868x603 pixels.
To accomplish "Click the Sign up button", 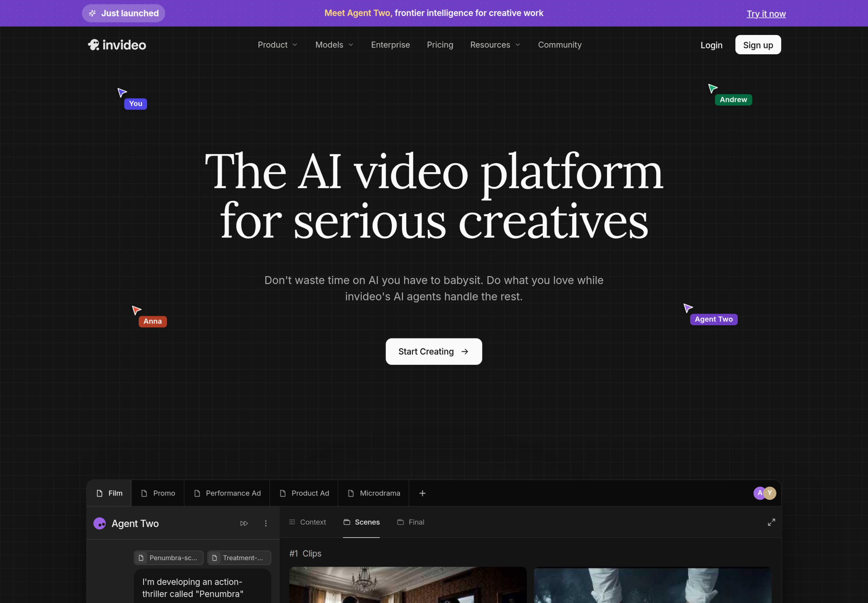I will pos(758,44).
